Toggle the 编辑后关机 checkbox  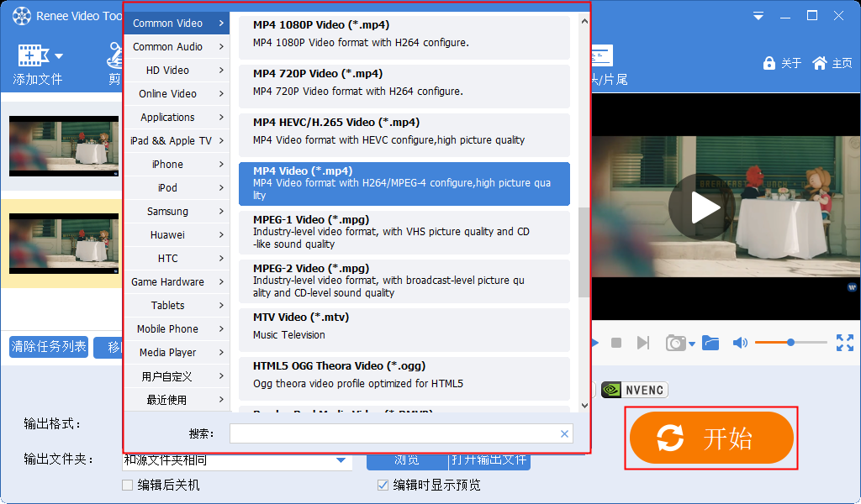tap(128, 485)
